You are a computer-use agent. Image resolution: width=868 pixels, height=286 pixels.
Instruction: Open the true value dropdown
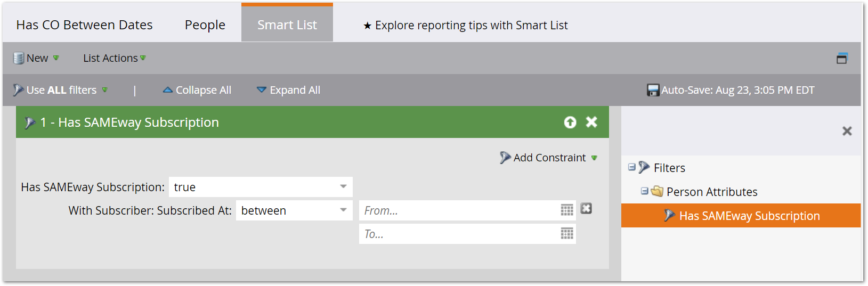[261, 187]
